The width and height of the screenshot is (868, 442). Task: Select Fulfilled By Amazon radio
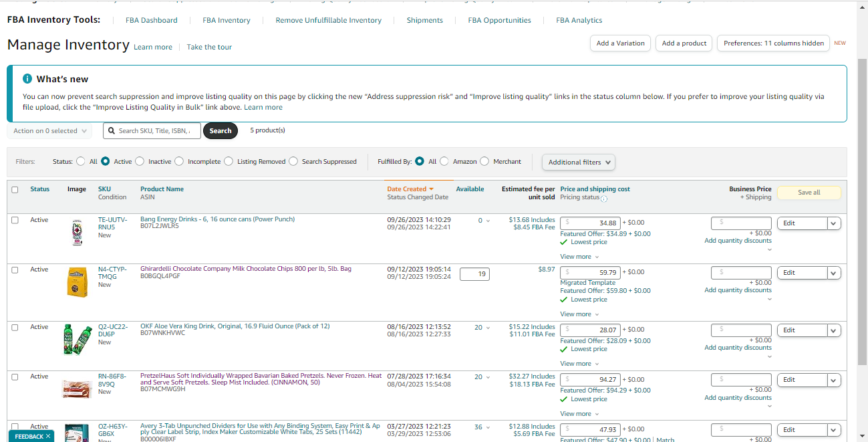[x=444, y=161]
